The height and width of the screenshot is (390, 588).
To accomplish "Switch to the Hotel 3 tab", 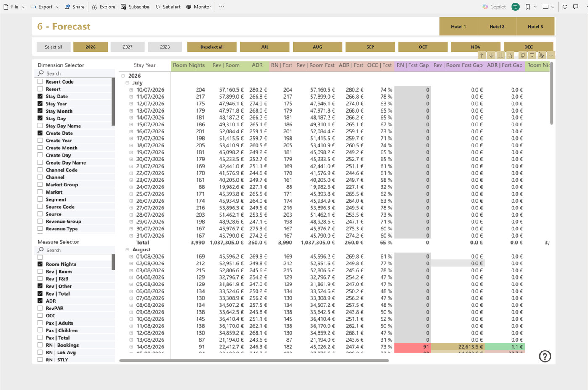I will pyautogui.click(x=535, y=26).
